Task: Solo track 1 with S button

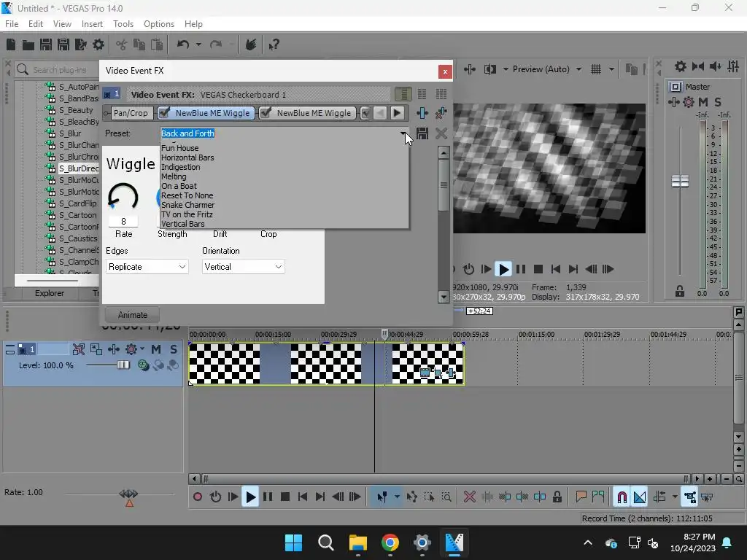Action: pyautogui.click(x=174, y=349)
